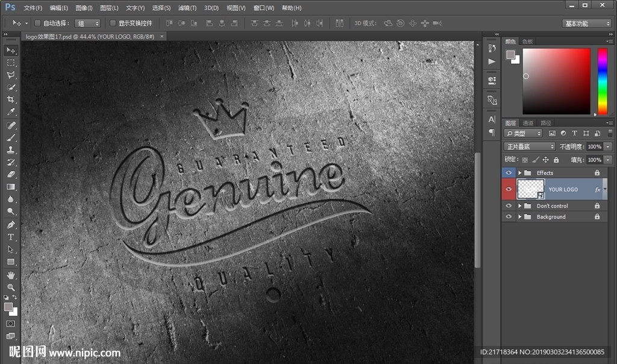Toggle lock position for layer
The image size is (617, 364).
point(546,160)
